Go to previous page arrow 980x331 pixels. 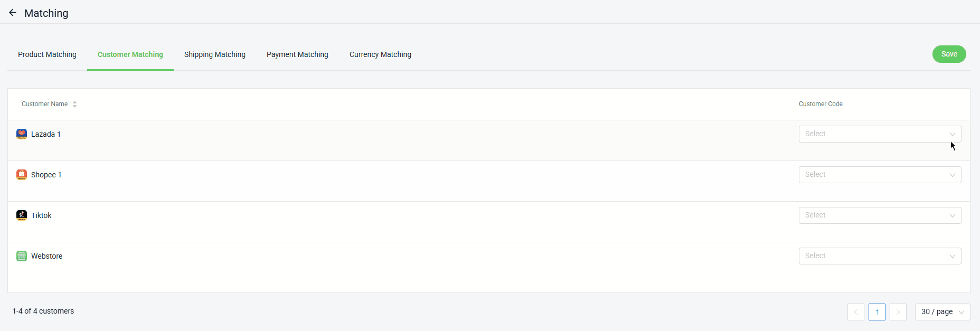(855, 312)
